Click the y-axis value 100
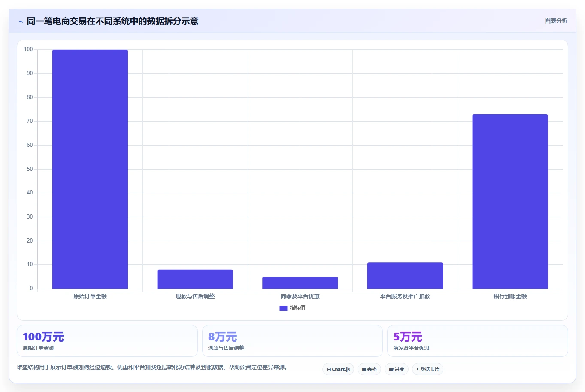 coord(28,49)
